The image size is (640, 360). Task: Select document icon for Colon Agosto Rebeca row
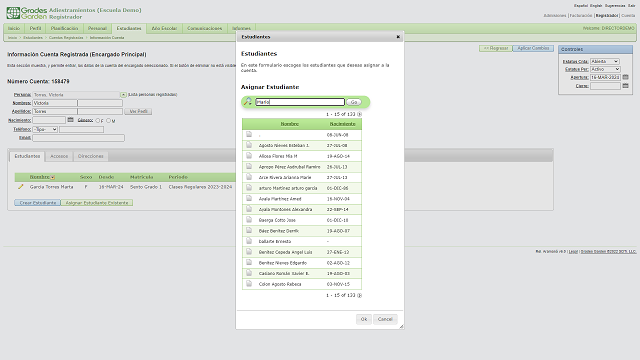(249, 284)
